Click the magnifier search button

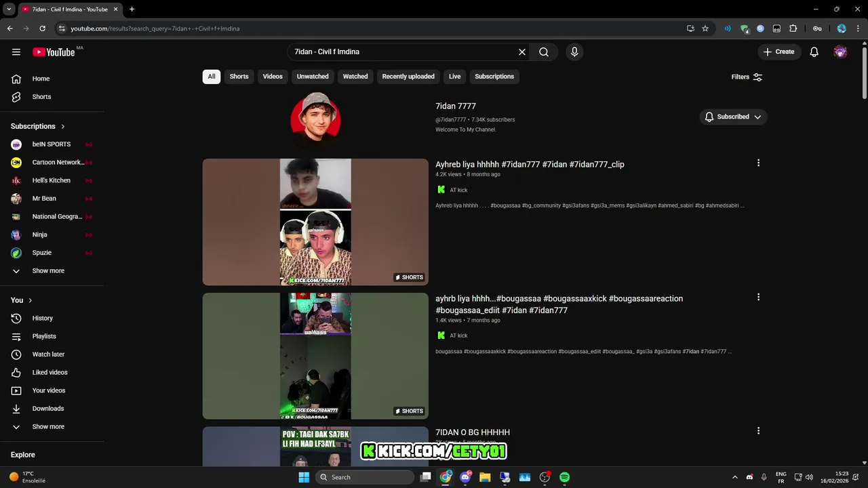[x=544, y=52]
